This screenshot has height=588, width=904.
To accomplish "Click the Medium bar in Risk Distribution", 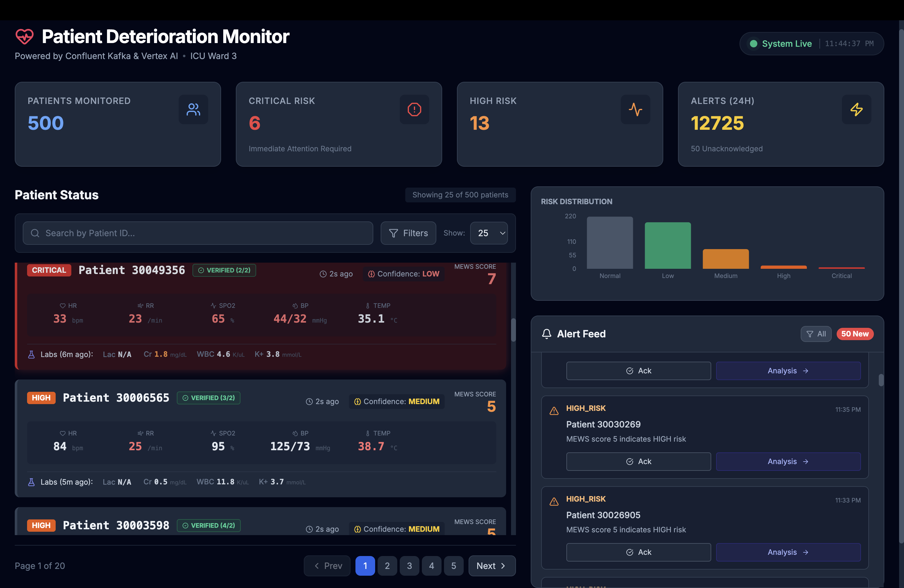I will click(x=725, y=259).
